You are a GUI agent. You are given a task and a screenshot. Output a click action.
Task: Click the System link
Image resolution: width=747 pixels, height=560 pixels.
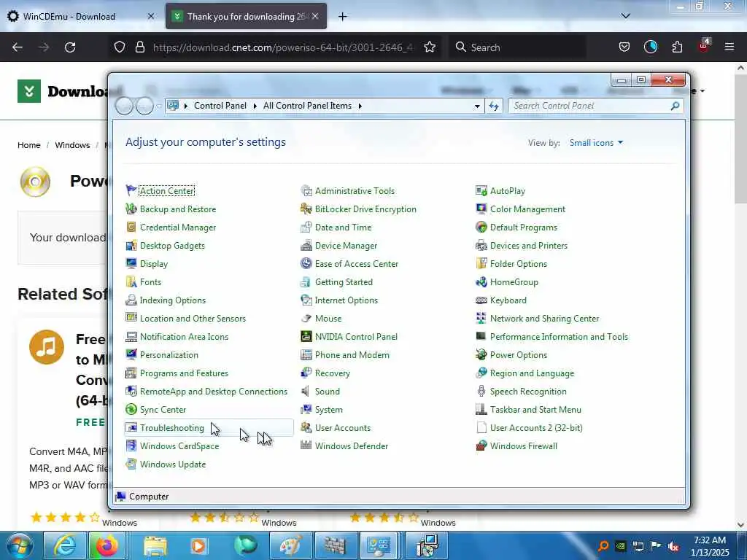point(329,410)
